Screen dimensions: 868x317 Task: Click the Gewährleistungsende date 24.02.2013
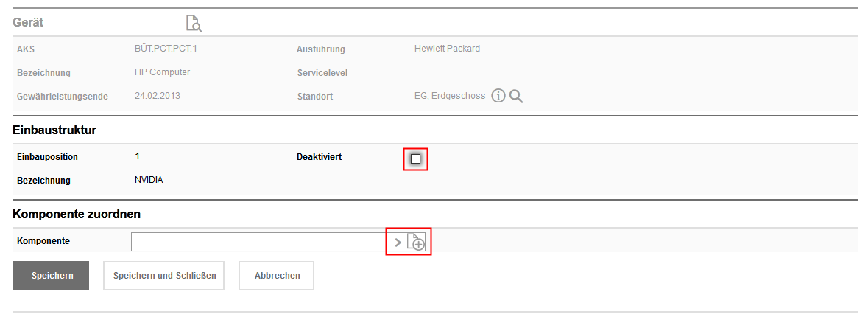pos(158,96)
